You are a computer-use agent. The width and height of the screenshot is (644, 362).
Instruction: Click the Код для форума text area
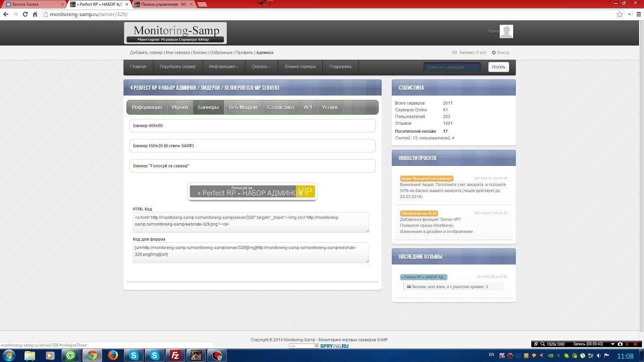pyautogui.click(x=251, y=252)
